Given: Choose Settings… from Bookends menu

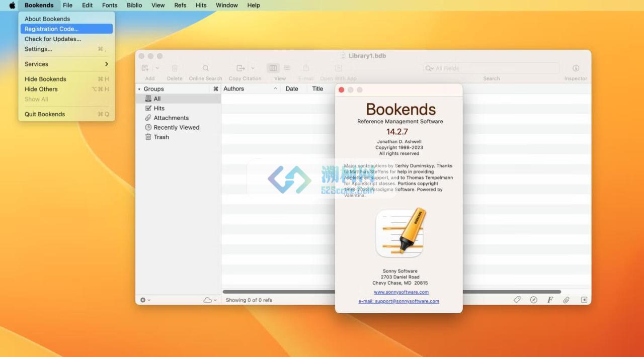Looking at the screenshot, I should (x=66, y=49).
